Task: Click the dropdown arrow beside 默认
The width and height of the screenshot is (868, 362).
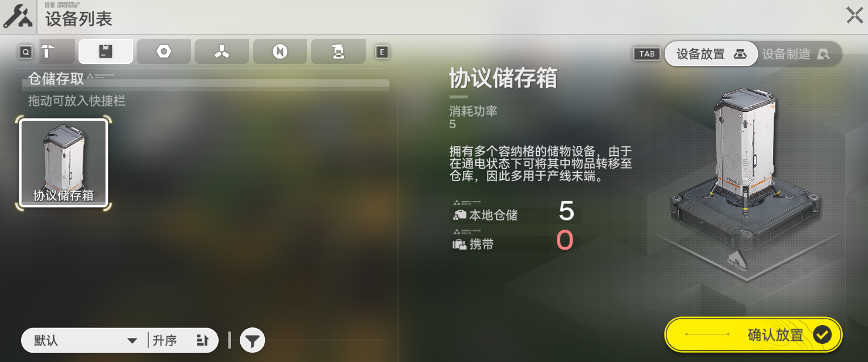Action: pos(132,341)
